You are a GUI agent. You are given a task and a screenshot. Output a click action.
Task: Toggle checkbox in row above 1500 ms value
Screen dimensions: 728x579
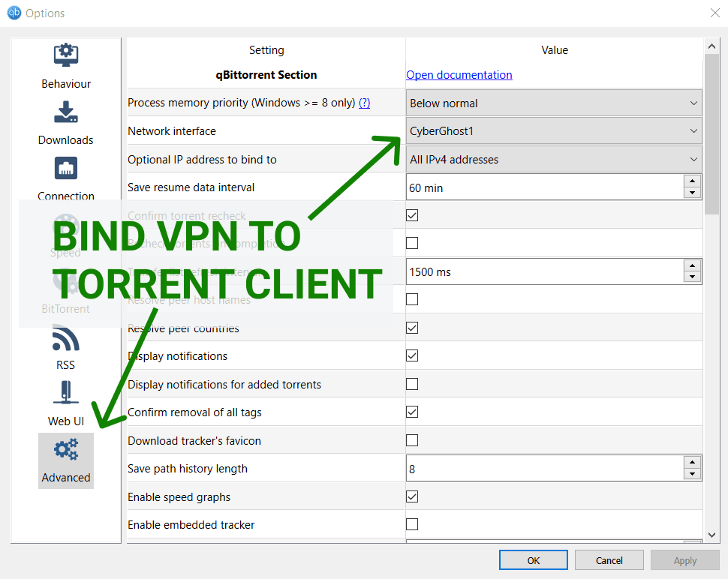pyautogui.click(x=412, y=243)
